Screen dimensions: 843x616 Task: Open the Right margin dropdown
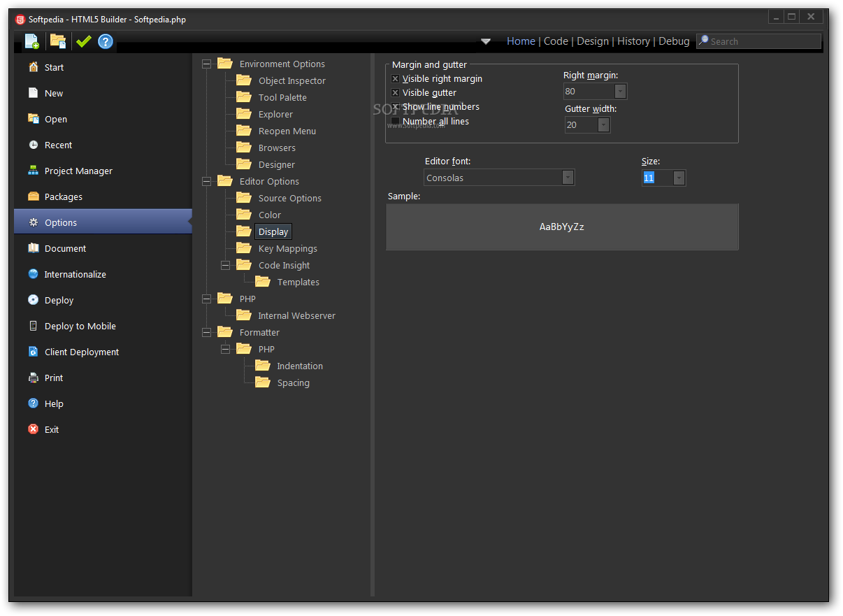point(620,92)
